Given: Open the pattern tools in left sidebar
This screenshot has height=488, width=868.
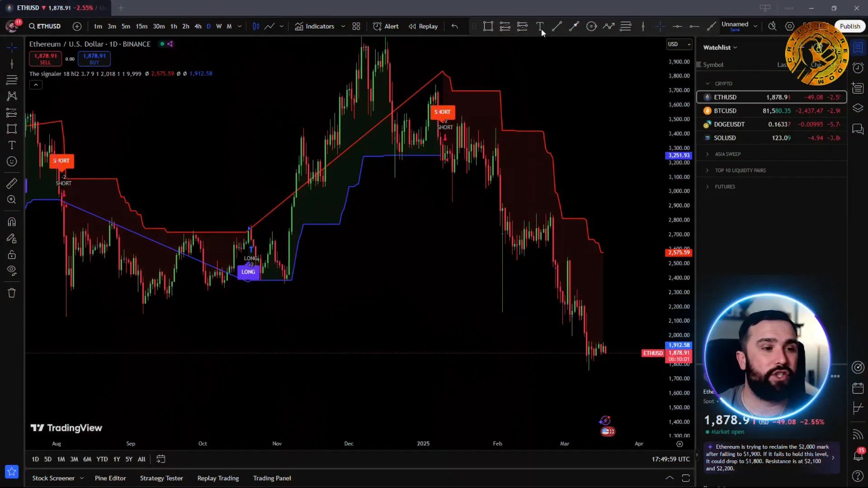Looking at the screenshot, I should (x=12, y=96).
